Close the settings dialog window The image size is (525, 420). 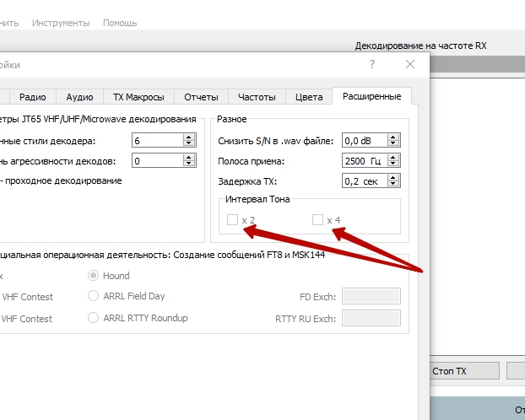pyautogui.click(x=410, y=64)
